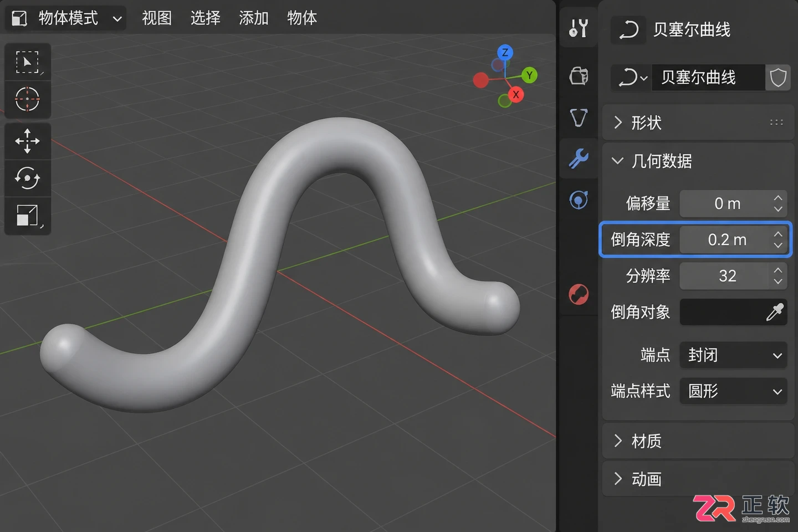
Task: Decrease 分辨率 with down arrow
Action: [778, 282]
